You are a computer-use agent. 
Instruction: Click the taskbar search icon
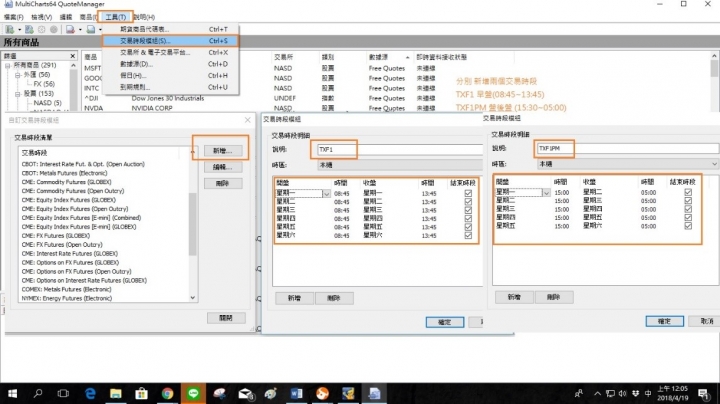point(38,393)
